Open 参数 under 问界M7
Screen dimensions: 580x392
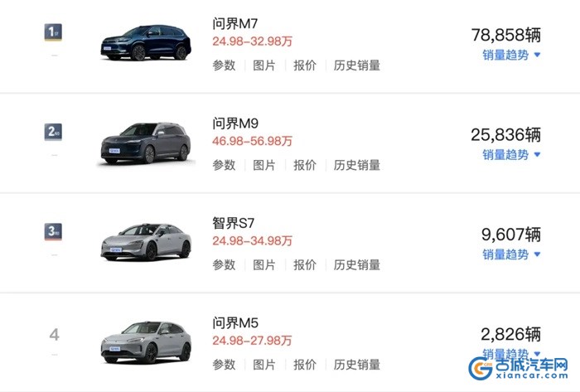224,65
